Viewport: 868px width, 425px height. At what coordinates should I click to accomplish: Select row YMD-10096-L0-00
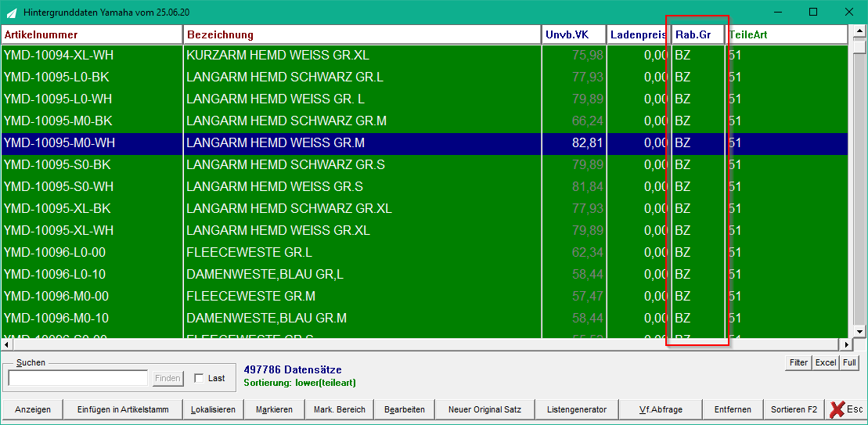(424, 253)
